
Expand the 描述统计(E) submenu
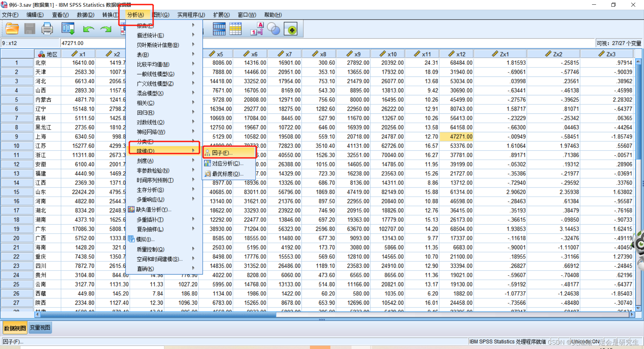[164, 35]
